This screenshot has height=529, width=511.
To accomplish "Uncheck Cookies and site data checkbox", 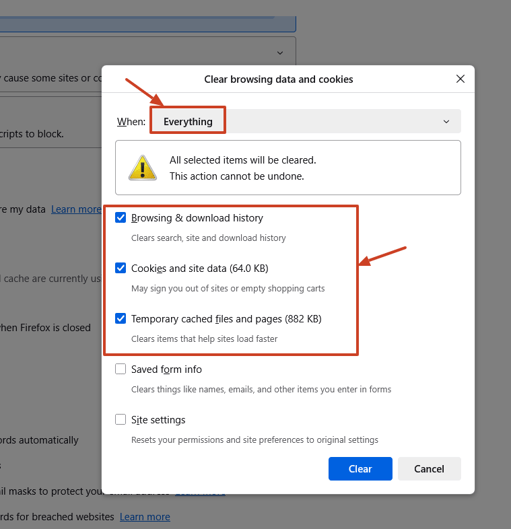I will tap(120, 268).
